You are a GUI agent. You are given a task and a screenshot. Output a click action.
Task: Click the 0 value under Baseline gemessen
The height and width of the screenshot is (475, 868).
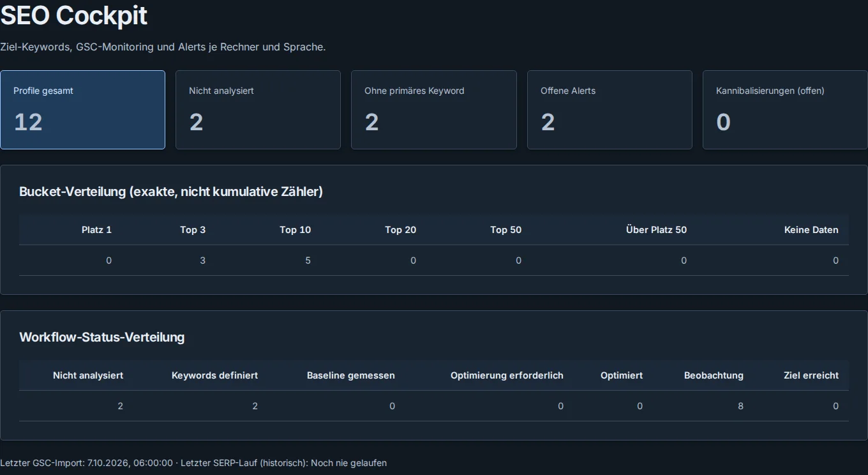(392, 406)
